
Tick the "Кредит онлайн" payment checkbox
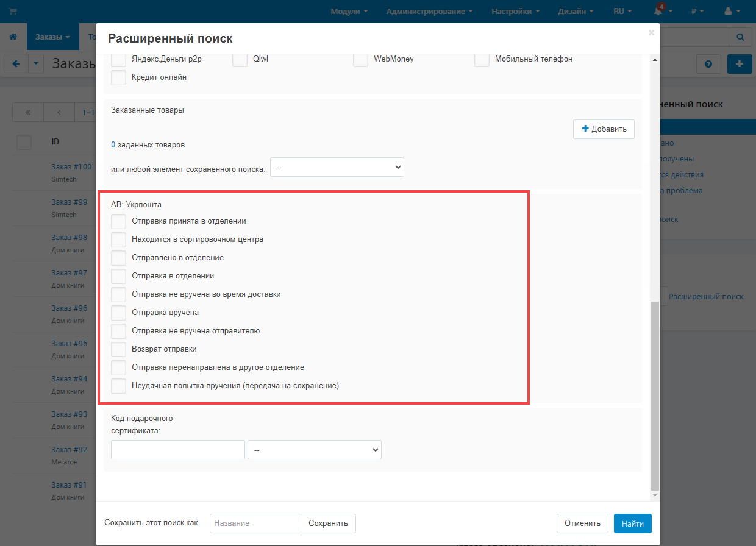[x=119, y=77]
